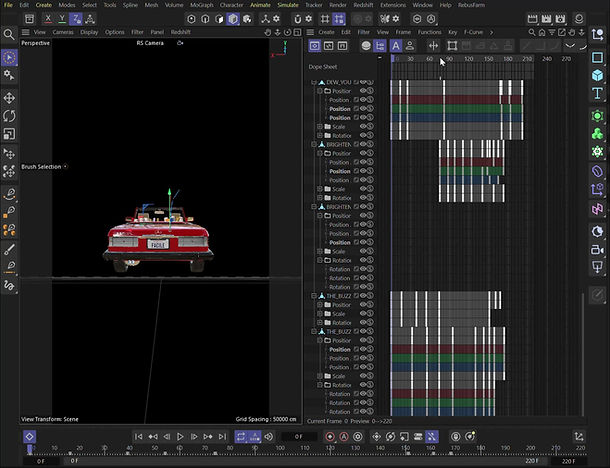The width and height of the screenshot is (610, 468).
Task: Click the search magnifier icon at top left
Action: tap(9, 34)
